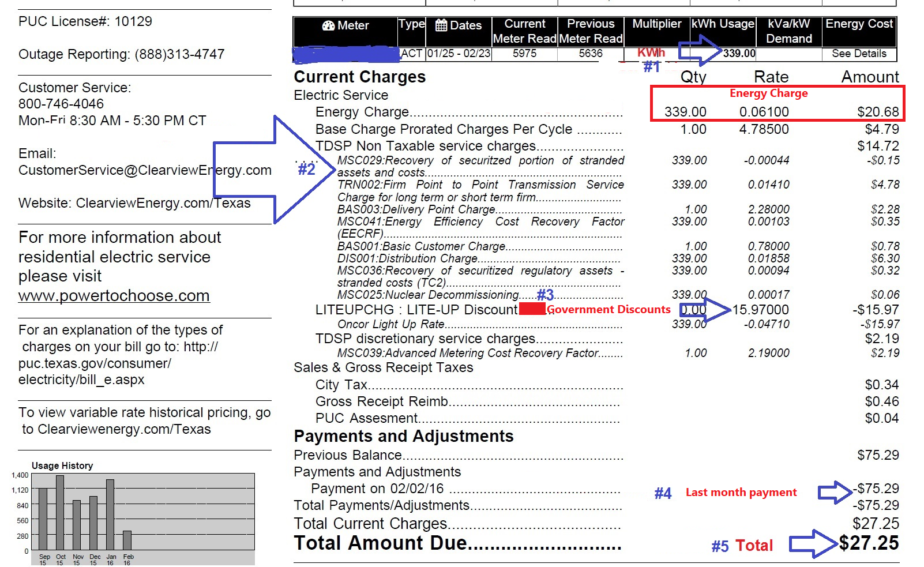The height and width of the screenshot is (567, 924).
Task: Select the Feb 16 bar in Usage History
Action: (127, 540)
